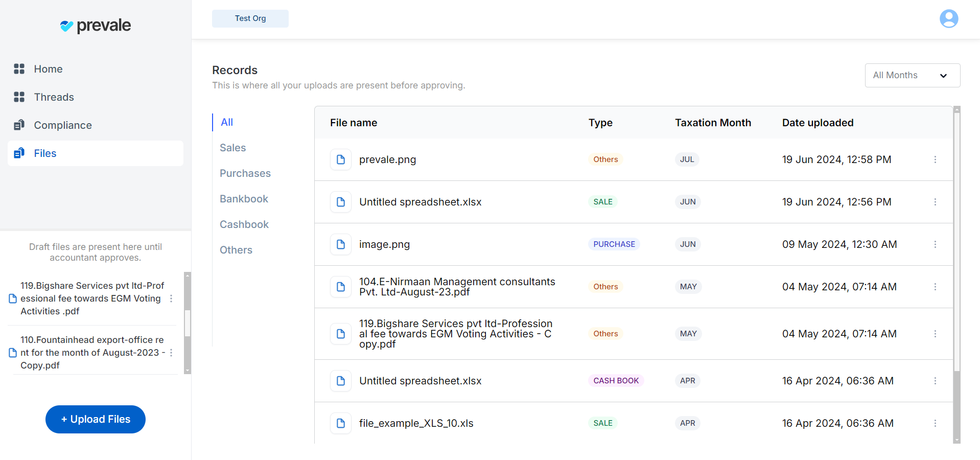Navigate to Threads in the sidebar
The width and height of the screenshot is (980, 460).
(x=54, y=97)
